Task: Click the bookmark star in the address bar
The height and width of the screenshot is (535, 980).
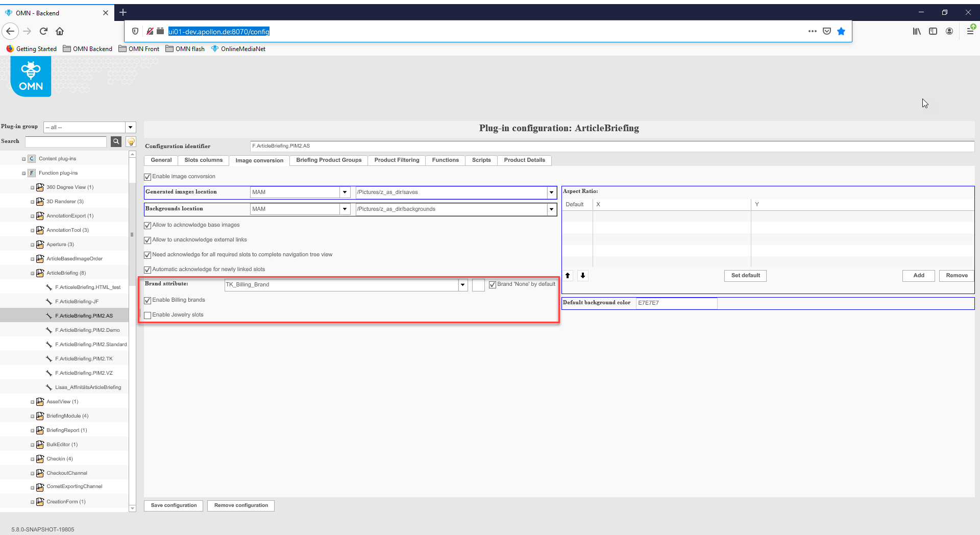Action: coord(841,31)
